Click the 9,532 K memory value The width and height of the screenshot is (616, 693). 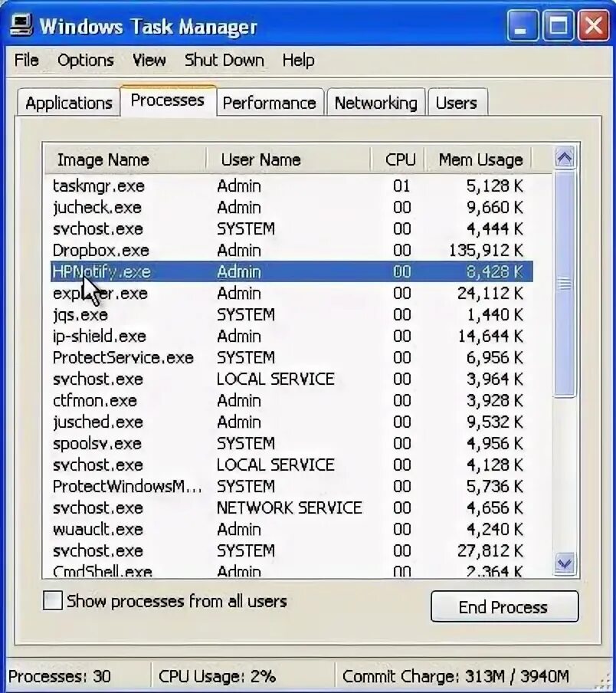click(x=495, y=422)
